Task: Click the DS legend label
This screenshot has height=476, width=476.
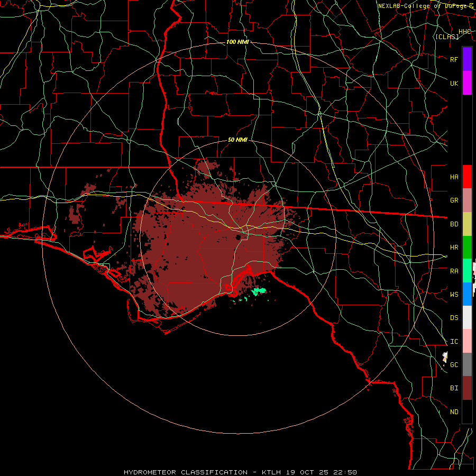Action: click(454, 317)
